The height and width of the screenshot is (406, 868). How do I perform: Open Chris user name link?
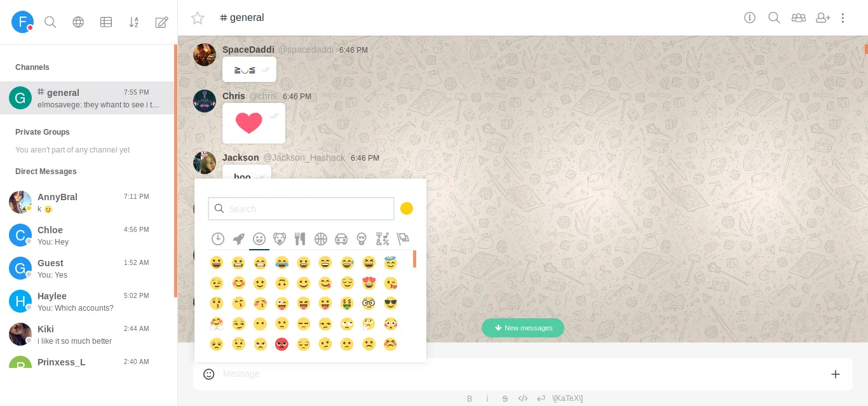(234, 96)
